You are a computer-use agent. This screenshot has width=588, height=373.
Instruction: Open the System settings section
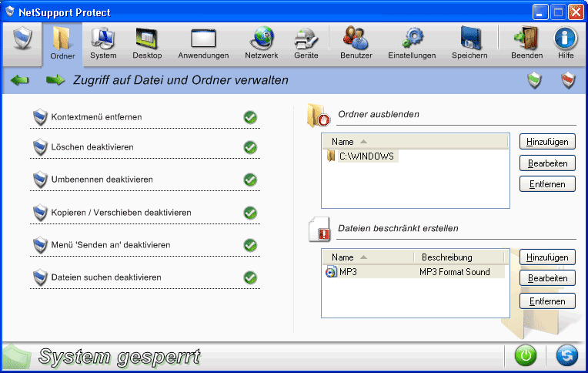(103, 43)
